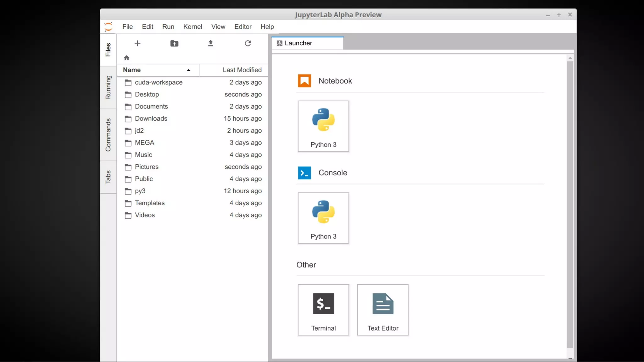Click the py3 folder icon

click(x=128, y=191)
